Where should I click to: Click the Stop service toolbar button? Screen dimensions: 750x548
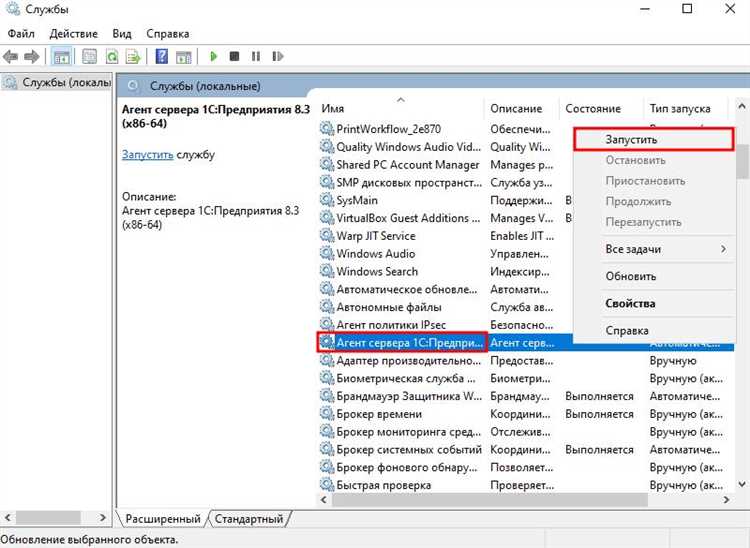click(234, 57)
